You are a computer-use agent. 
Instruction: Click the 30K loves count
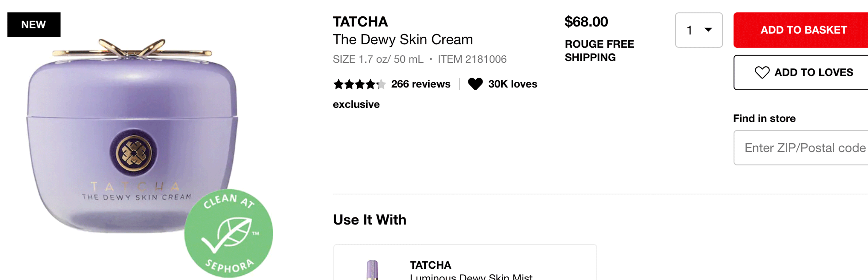[512, 84]
